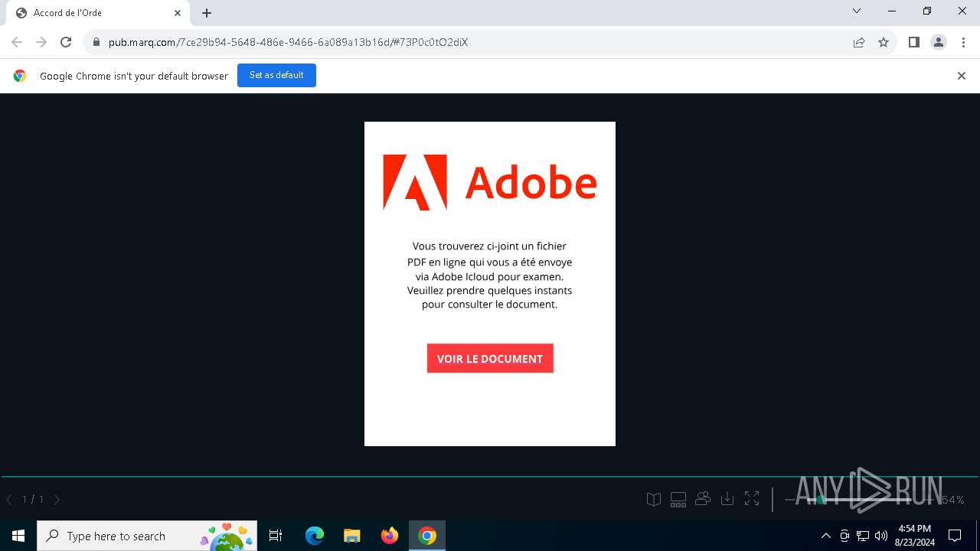980x551 pixels.
Task: Launch Firefox from taskbar
Action: coord(390,536)
